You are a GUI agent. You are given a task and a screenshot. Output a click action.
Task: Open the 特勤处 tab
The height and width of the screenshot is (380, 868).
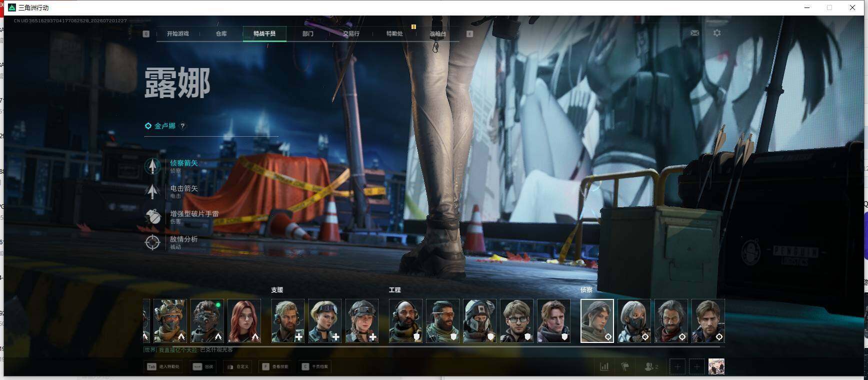coord(394,34)
